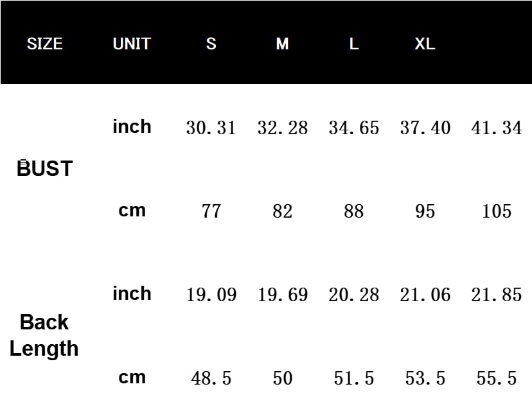The width and height of the screenshot is (532, 418).
Task: Select the 34.65 bust inch value
Action: [353, 128]
